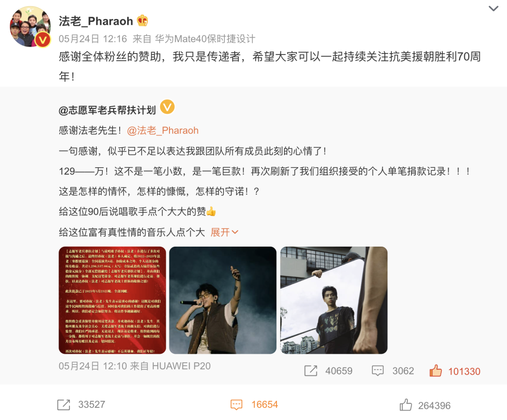Click the 05月24日 12:10 original post timestamp
The height and width of the screenshot is (420, 507).
tap(93, 366)
